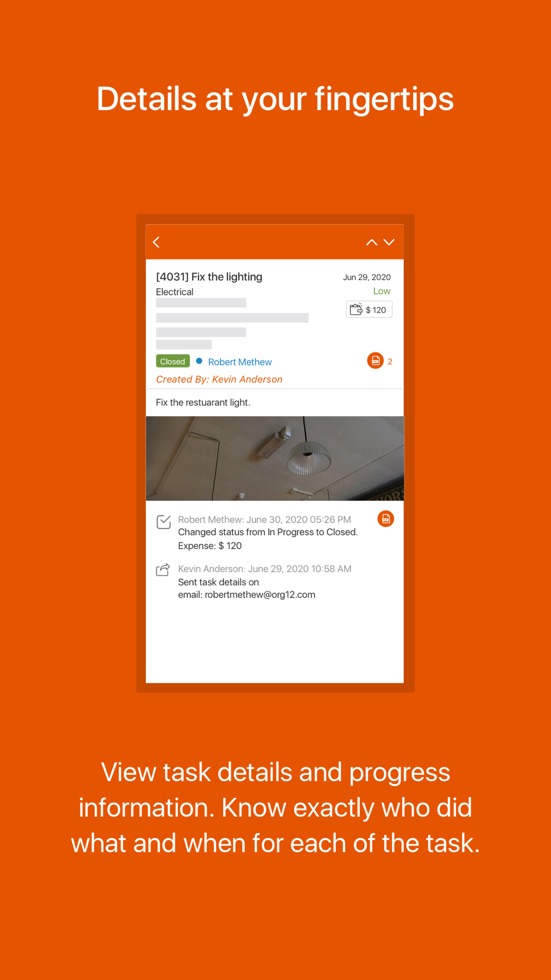Tap the Electrical category label
The width and height of the screenshot is (551, 980).
(x=175, y=292)
